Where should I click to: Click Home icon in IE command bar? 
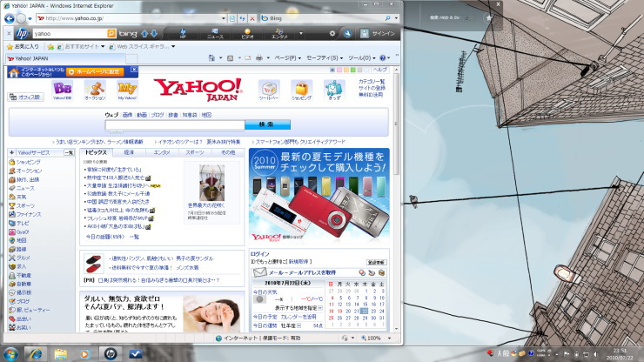(x=211, y=58)
